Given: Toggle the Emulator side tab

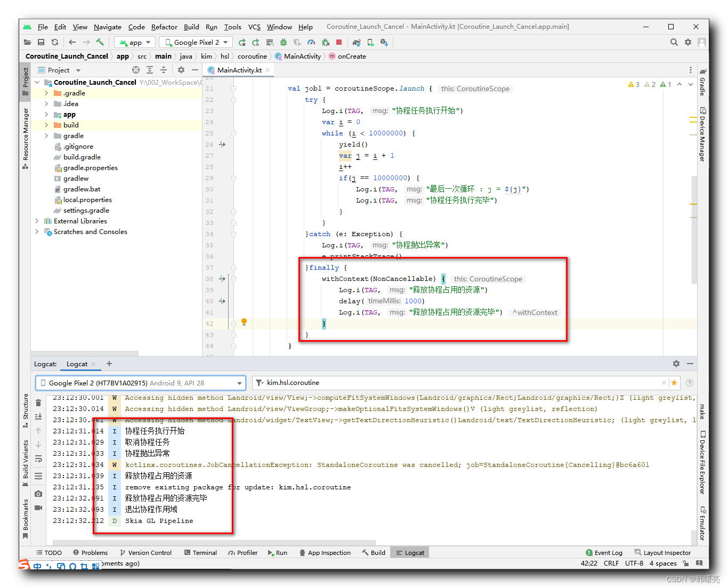Looking at the screenshot, I should click(703, 523).
